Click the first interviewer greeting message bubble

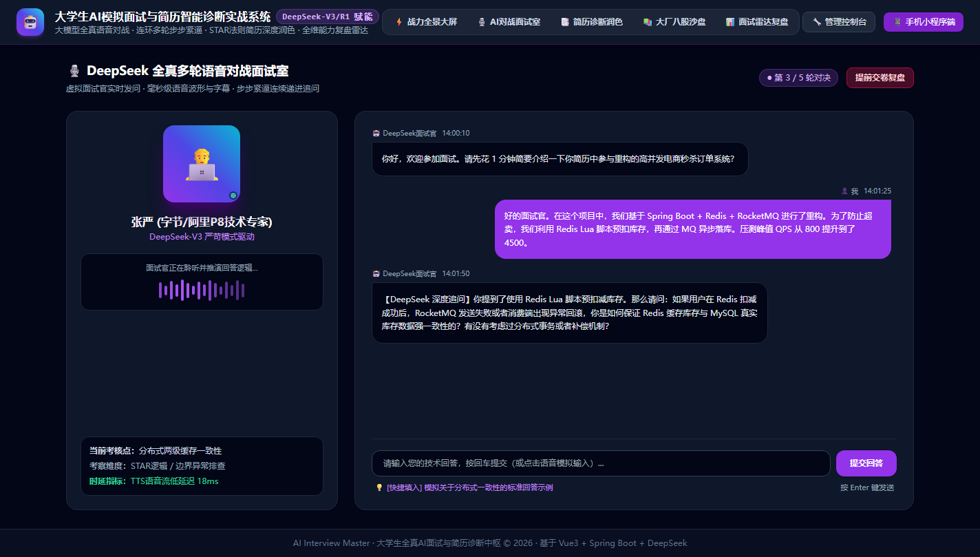pyautogui.click(x=560, y=159)
